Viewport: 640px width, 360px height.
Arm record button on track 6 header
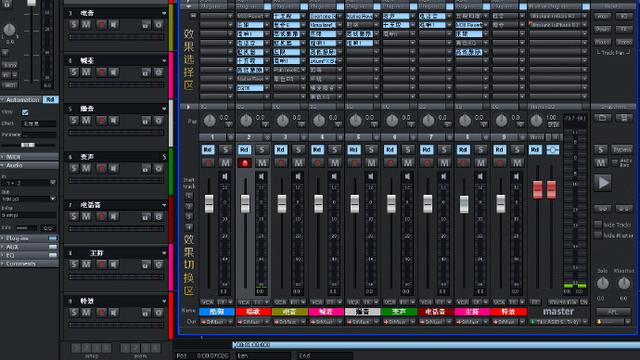tap(101, 169)
